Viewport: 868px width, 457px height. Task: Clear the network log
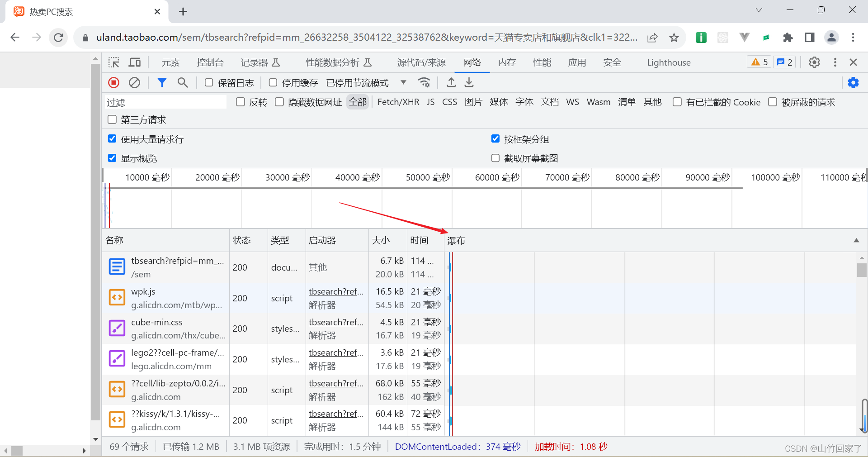(134, 82)
